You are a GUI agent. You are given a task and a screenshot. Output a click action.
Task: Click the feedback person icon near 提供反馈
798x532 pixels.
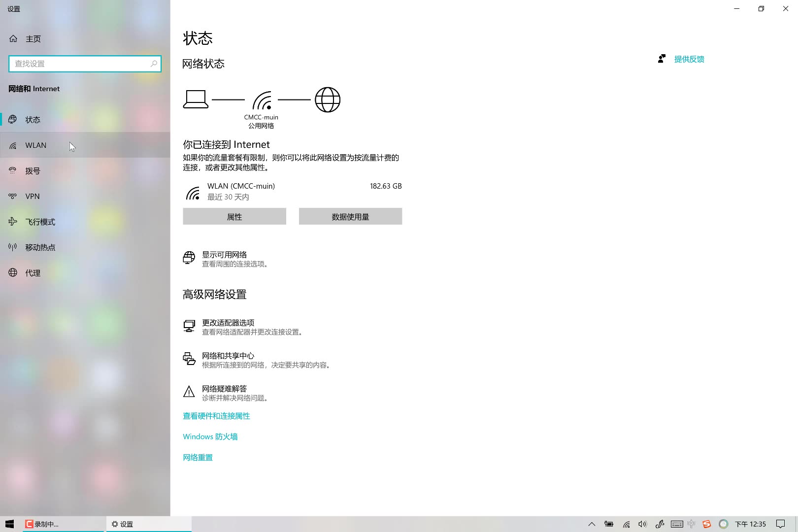tap(662, 59)
